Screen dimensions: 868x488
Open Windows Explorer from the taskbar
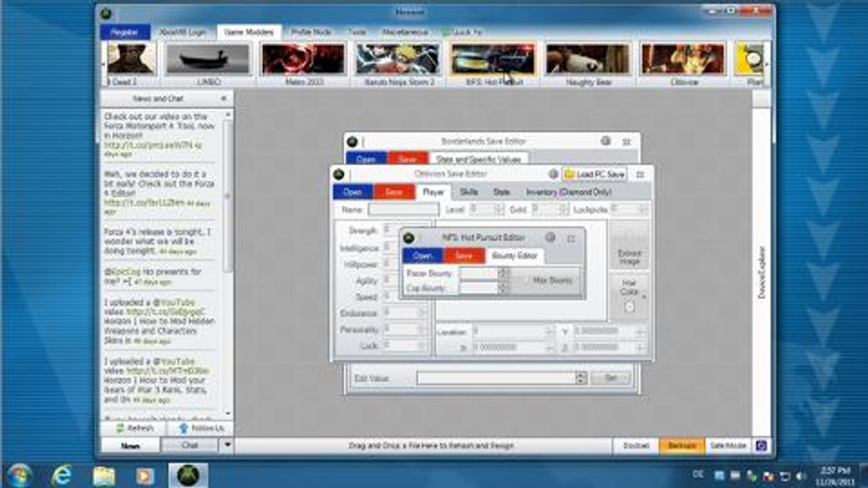tap(104, 475)
